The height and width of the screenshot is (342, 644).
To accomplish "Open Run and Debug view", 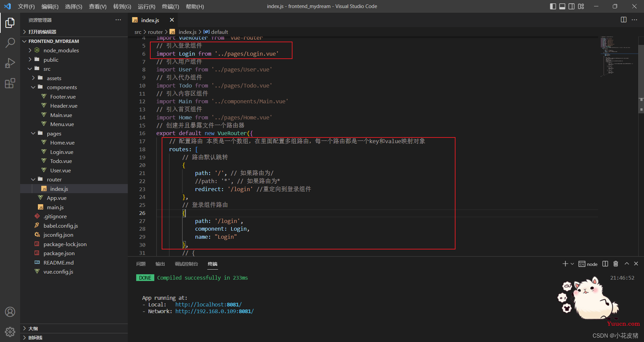I will click(10, 63).
